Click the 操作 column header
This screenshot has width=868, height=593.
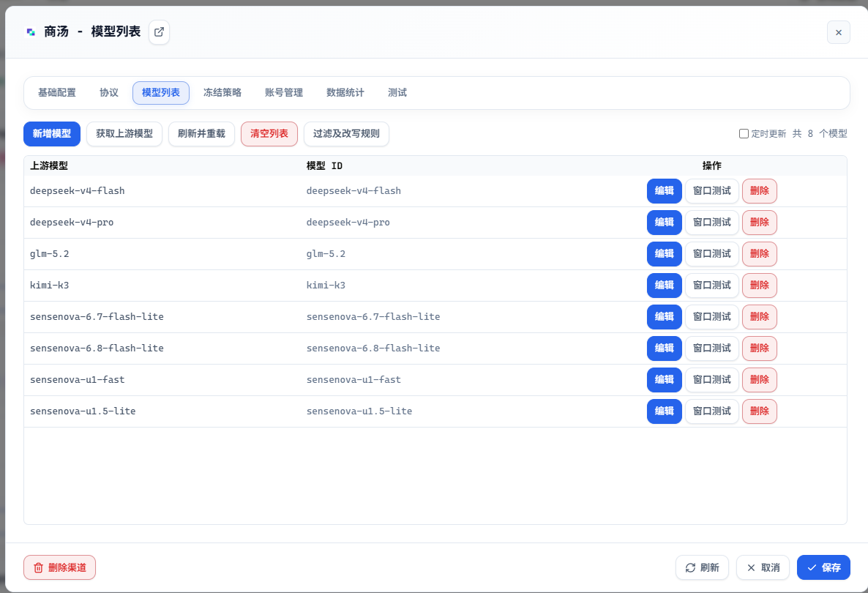[712, 166]
